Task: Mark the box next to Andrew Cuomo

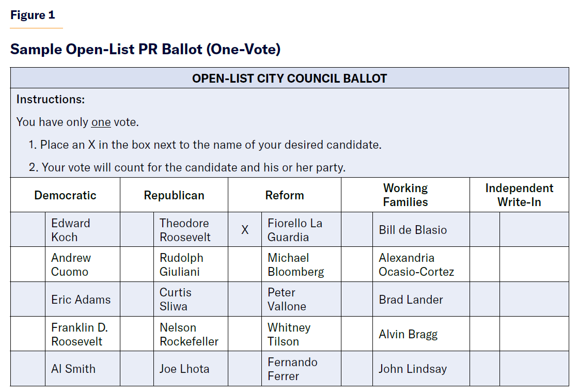Action: pyautogui.click(x=28, y=264)
